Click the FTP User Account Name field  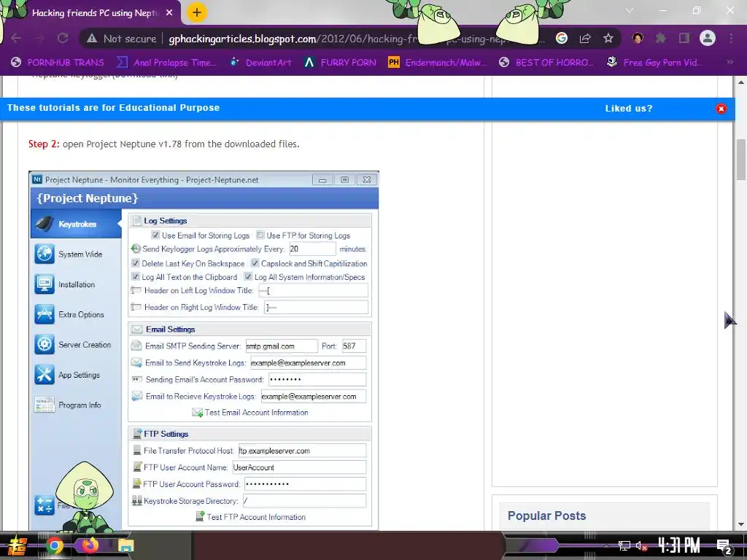coord(299,467)
